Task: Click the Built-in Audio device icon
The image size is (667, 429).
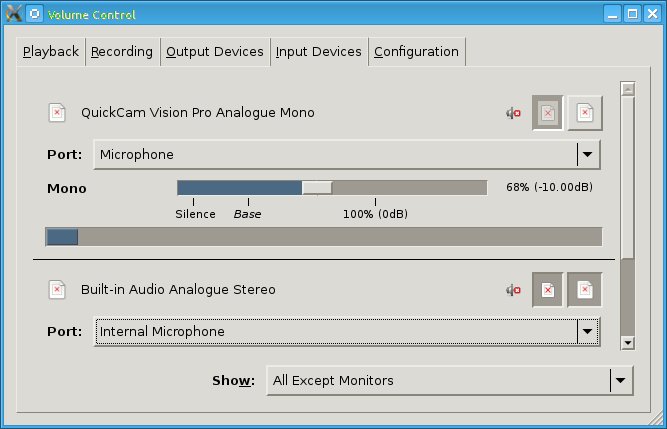Action: tap(58, 290)
